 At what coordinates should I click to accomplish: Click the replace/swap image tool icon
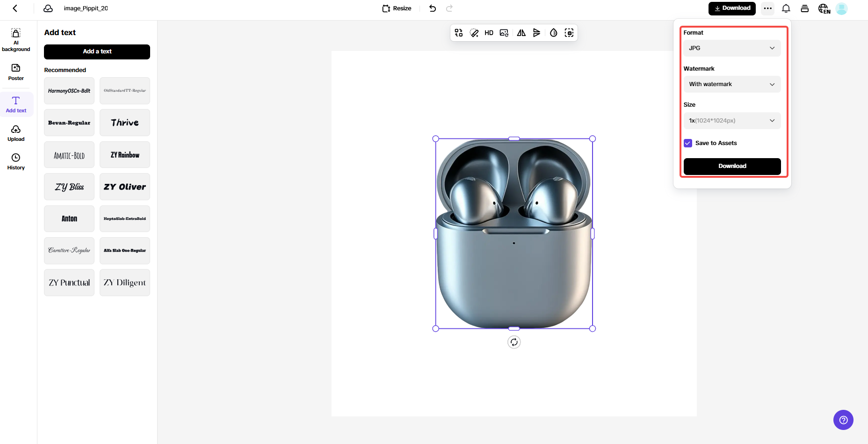[x=459, y=33]
